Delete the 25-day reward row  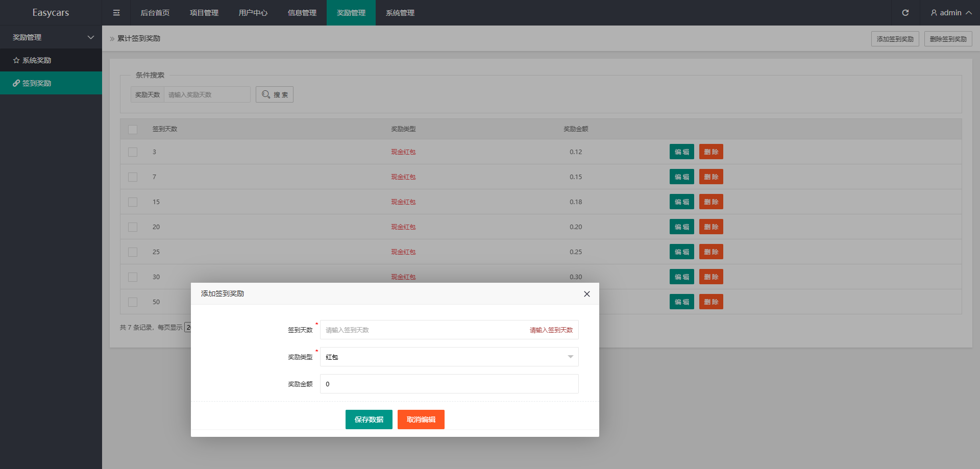tap(711, 252)
